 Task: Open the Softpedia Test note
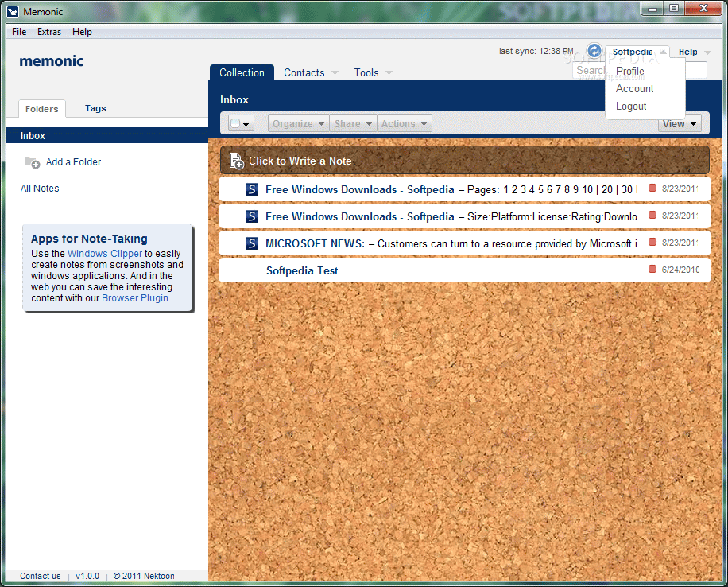click(x=465, y=270)
